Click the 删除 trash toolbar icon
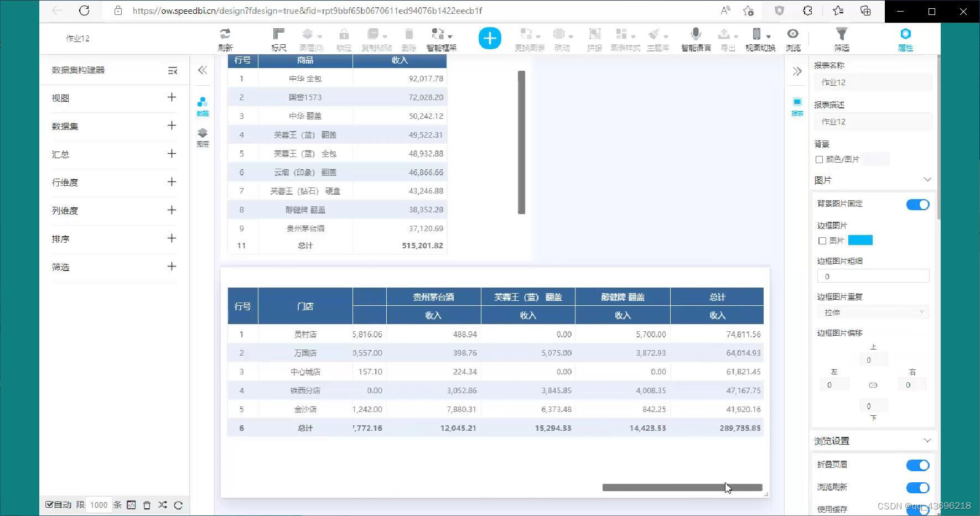This screenshot has height=516, width=980. (408, 34)
